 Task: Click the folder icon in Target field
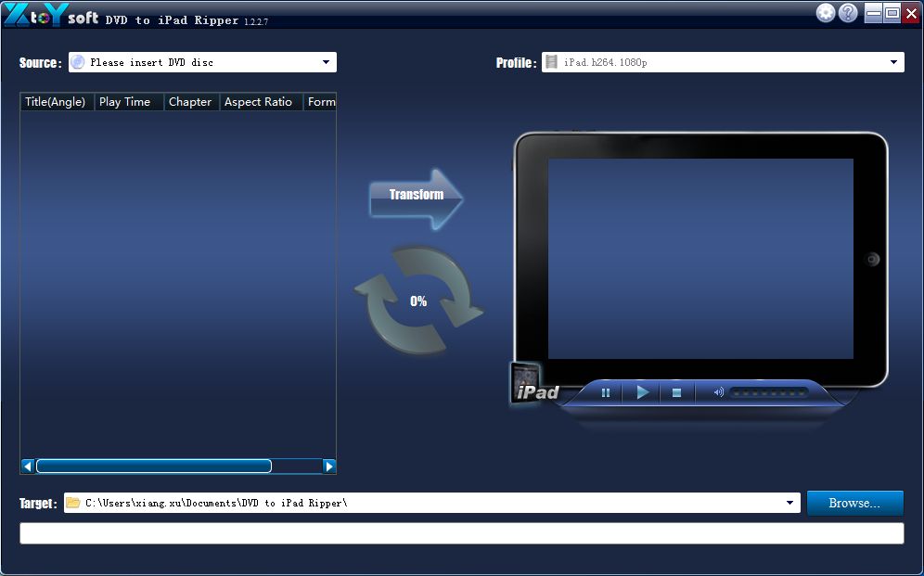[x=73, y=503]
